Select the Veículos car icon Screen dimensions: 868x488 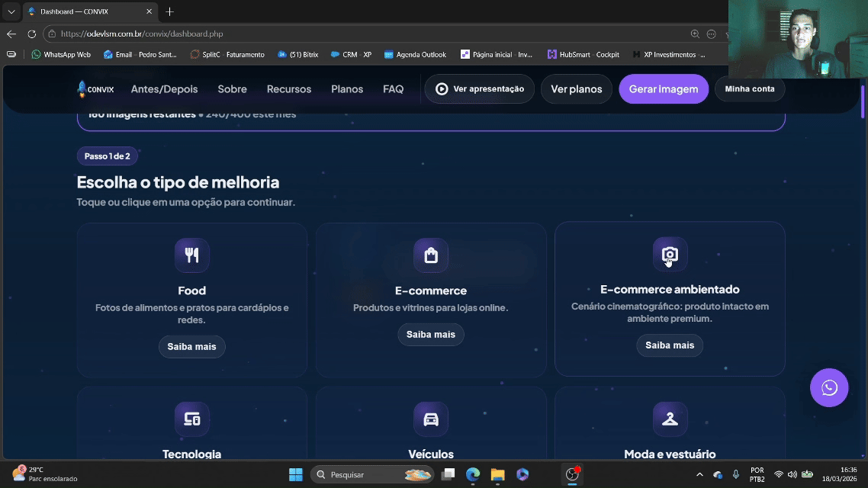(x=430, y=419)
